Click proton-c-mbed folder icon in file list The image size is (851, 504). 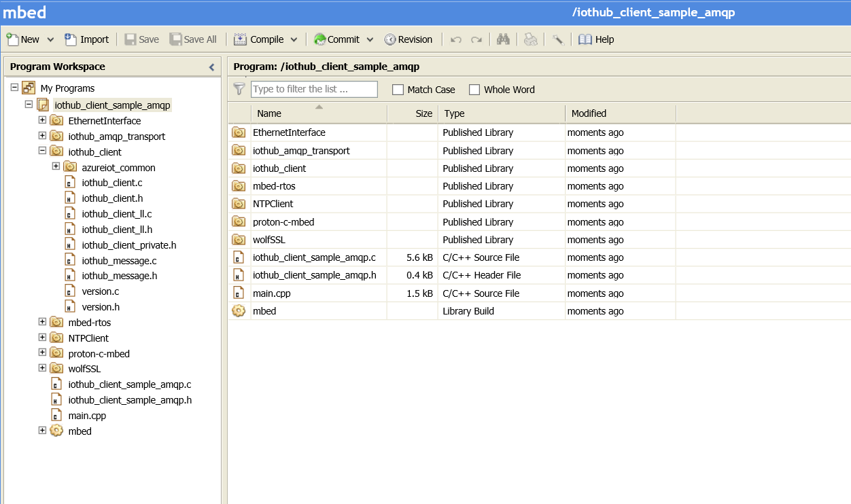click(x=239, y=222)
